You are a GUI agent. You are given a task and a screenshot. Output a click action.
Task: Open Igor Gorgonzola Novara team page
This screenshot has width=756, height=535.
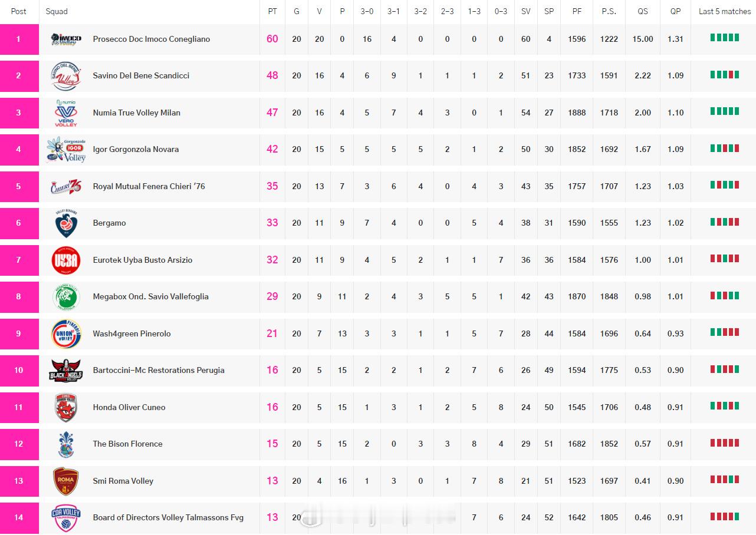(x=136, y=150)
